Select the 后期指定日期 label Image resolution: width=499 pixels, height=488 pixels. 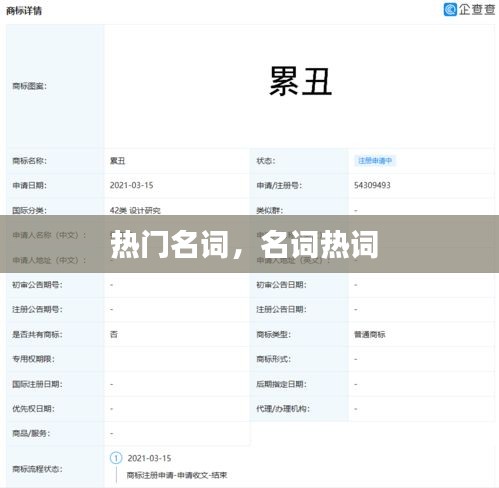point(281,384)
